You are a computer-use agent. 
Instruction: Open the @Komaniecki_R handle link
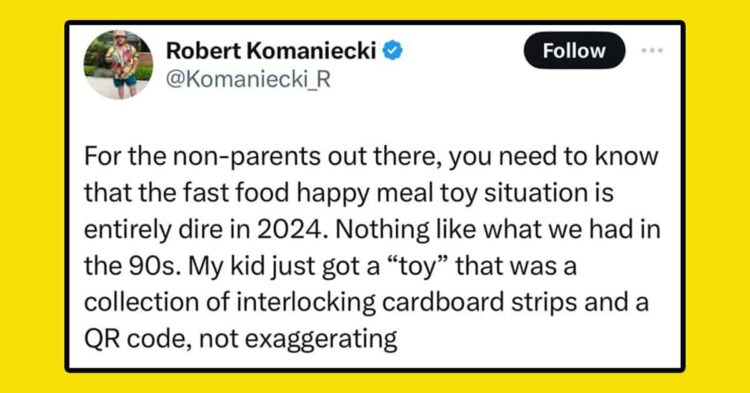click(x=248, y=79)
